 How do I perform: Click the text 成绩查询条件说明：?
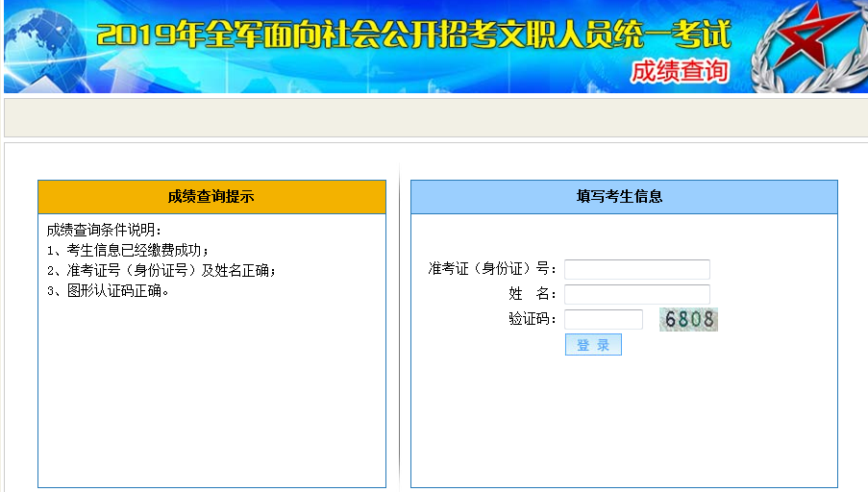(104, 231)
